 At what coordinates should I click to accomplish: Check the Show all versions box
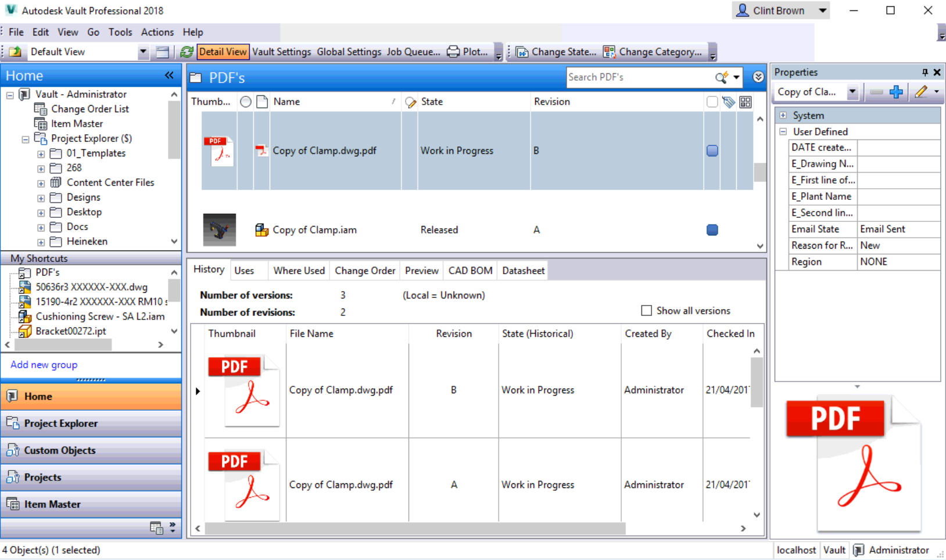[x=646, y=311]
